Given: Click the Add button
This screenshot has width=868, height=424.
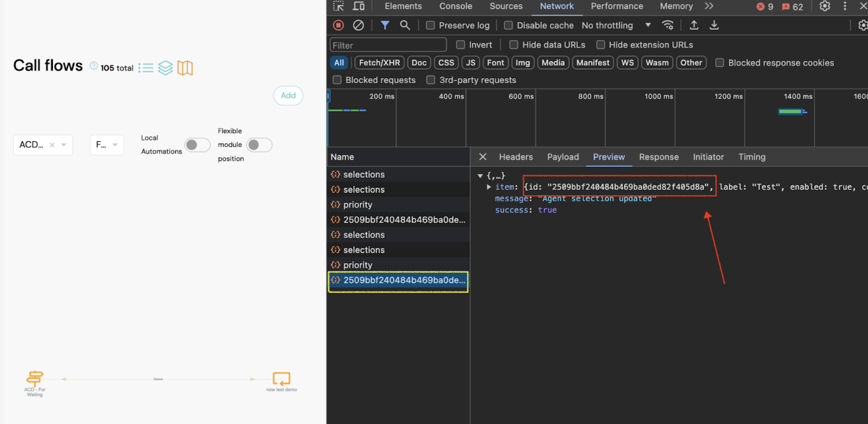Looking at the screenshot, I should pyautogui.click(x=288, y=95).
